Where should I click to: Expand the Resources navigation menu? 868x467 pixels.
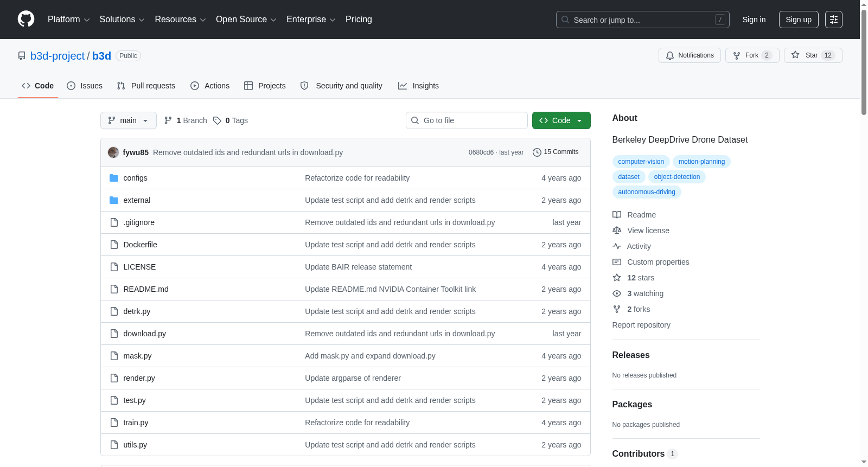180,20
